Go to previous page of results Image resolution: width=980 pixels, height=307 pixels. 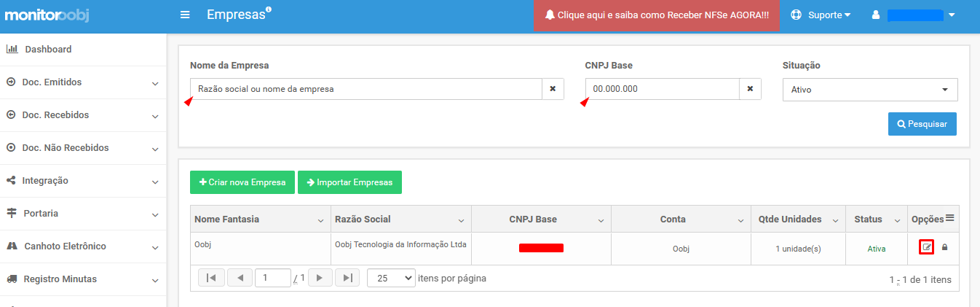click(240, 278)
